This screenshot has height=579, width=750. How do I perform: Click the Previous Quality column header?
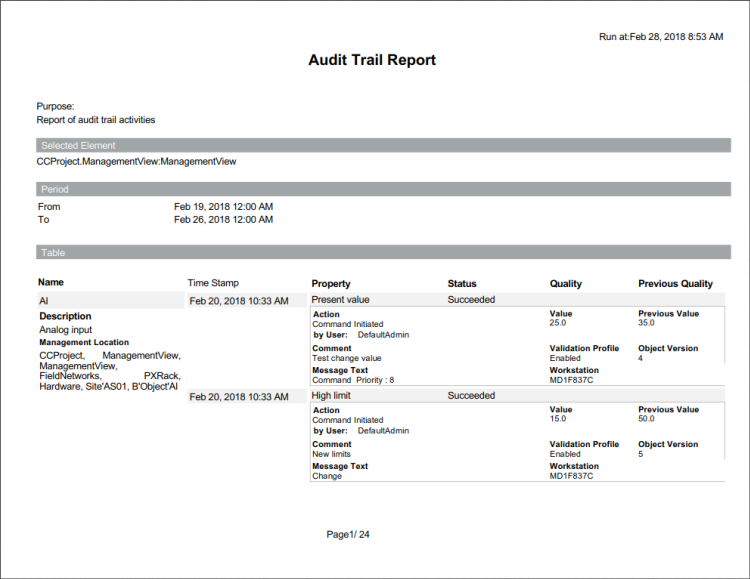coord(675,284)
